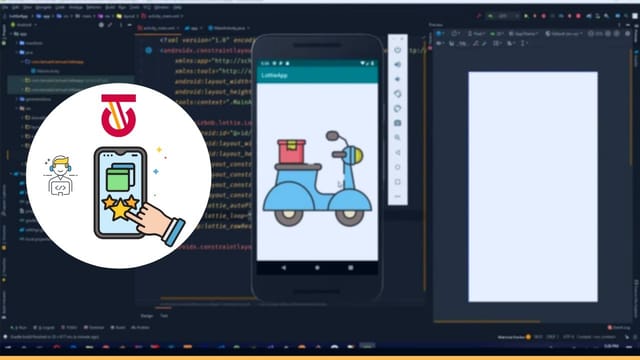Viewport: 640px width, 360px height.
Task: Click the emulator power button icon
Action: tap(398, 50)
